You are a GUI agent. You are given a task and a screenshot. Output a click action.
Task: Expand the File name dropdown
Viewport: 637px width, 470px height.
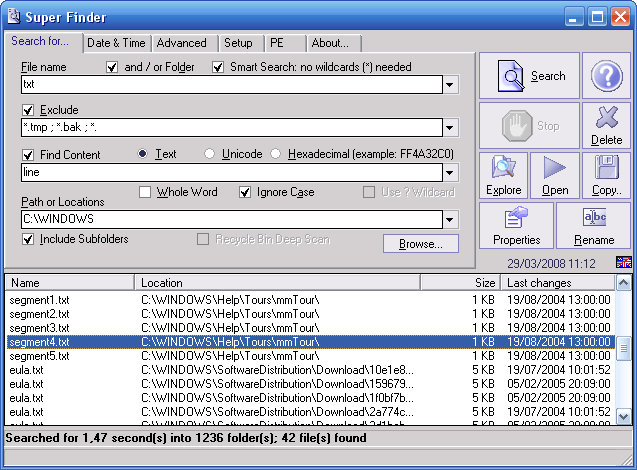click(x=450, y=86)
